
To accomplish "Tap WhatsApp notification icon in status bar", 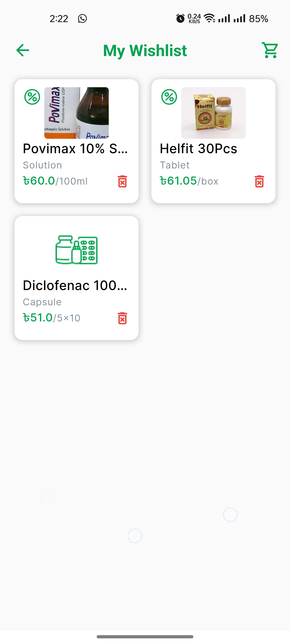I will tap(82, 19).
